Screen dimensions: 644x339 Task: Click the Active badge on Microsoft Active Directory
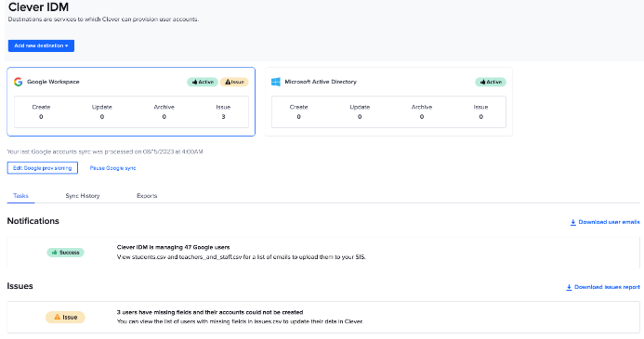coord(491,82)
